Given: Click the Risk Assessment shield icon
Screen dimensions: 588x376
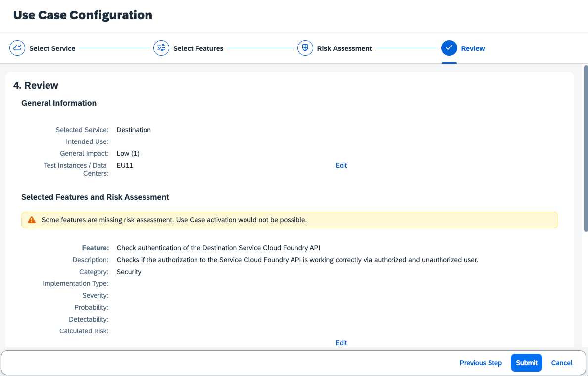Looking at the screenshot, I should click(305, 47).
